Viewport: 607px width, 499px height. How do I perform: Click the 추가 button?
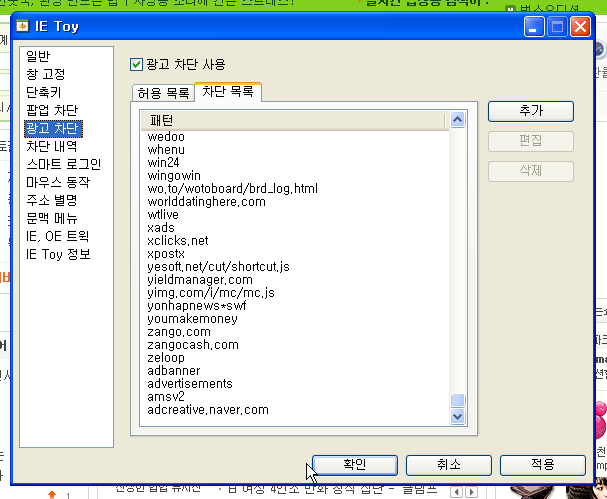coord(531,111)
